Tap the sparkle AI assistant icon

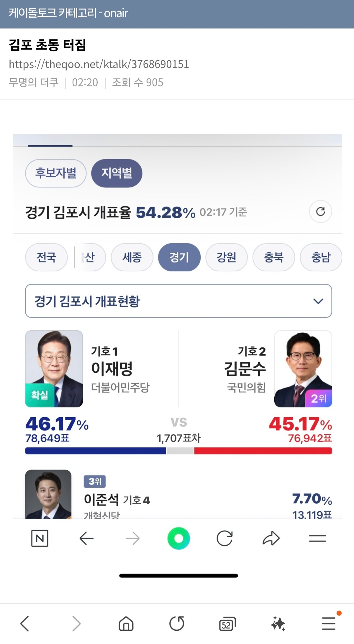tap(278, 623)
